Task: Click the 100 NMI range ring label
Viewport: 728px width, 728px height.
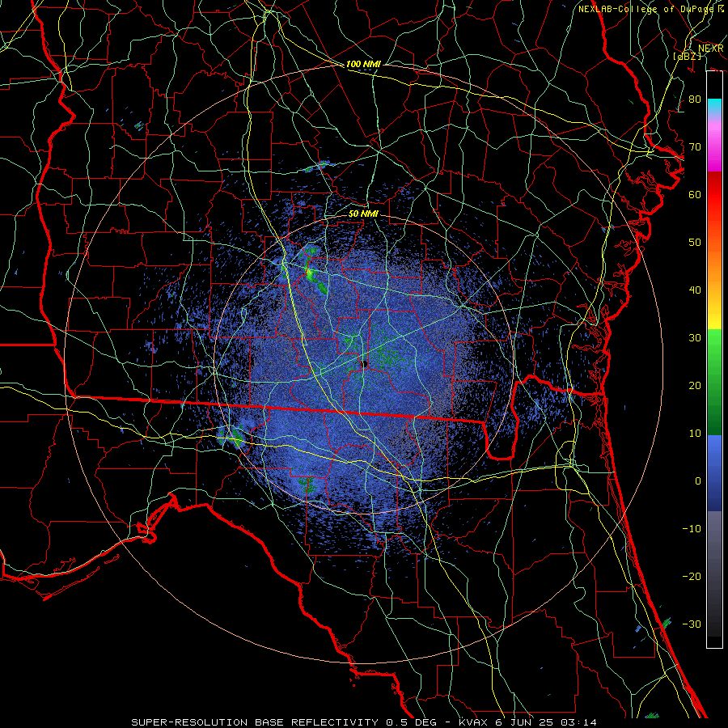Action: 363,64
